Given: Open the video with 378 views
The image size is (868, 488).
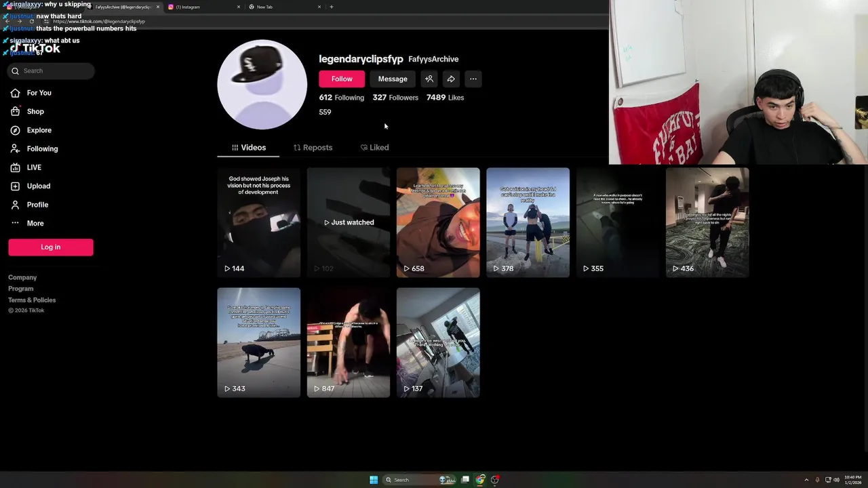Looking at the screenshot, I should [528, 222].
